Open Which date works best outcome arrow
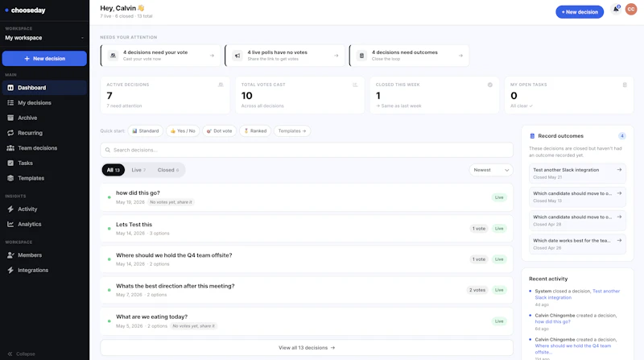The image size is (644, 360). 619,241
